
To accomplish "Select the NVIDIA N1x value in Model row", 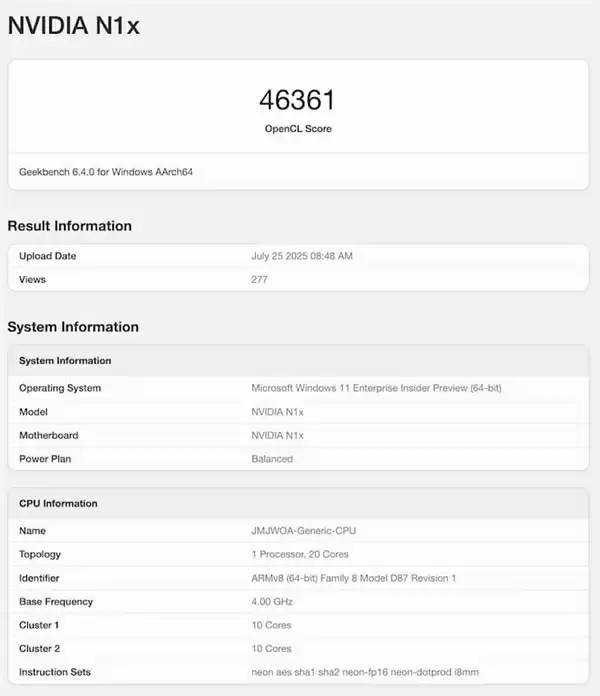I will coord(277,412).
